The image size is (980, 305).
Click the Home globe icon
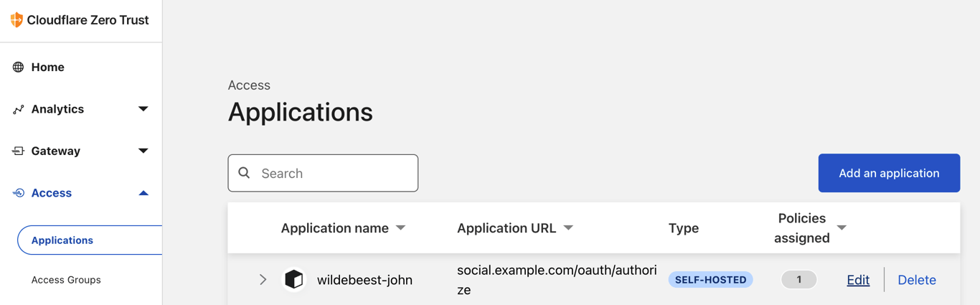point(19,67)
